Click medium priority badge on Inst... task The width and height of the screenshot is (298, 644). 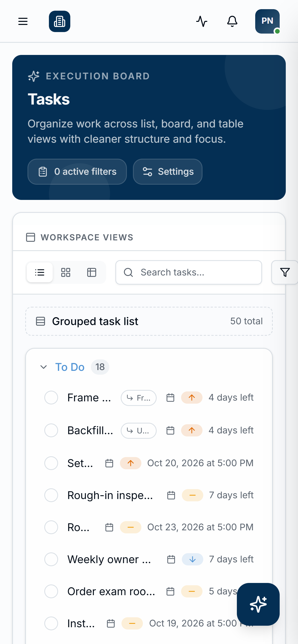click(x=132, y=623)
